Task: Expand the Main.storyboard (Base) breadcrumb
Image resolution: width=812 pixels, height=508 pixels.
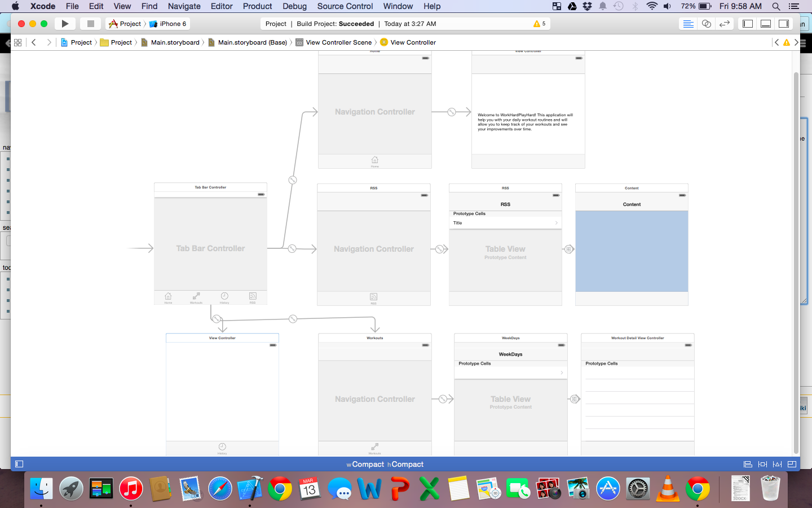Action: [x=252, y=42]
